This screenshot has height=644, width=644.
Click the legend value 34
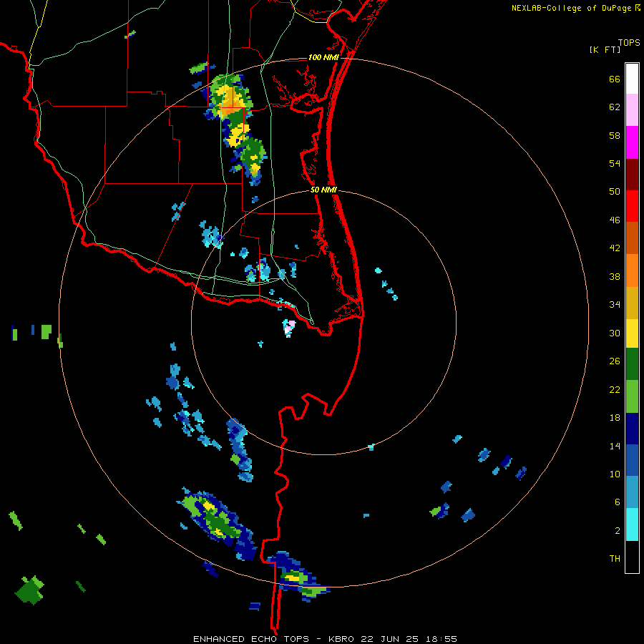(x=615, y=305)
